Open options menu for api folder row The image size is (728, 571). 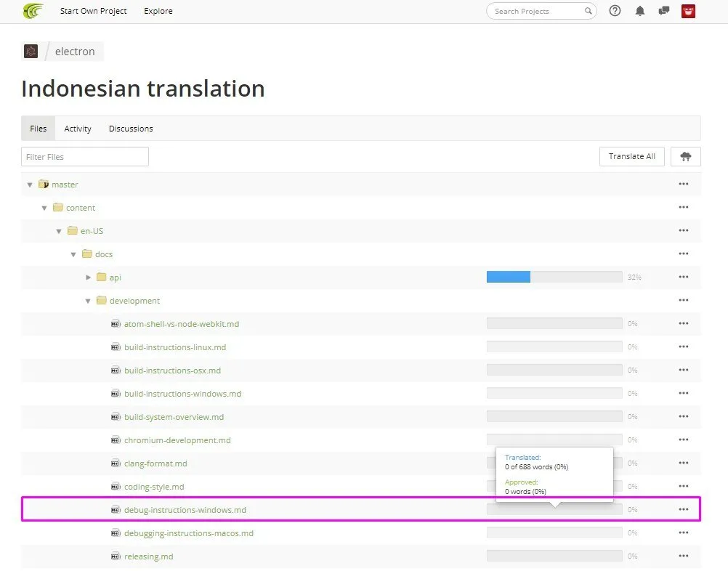[684, 277]
